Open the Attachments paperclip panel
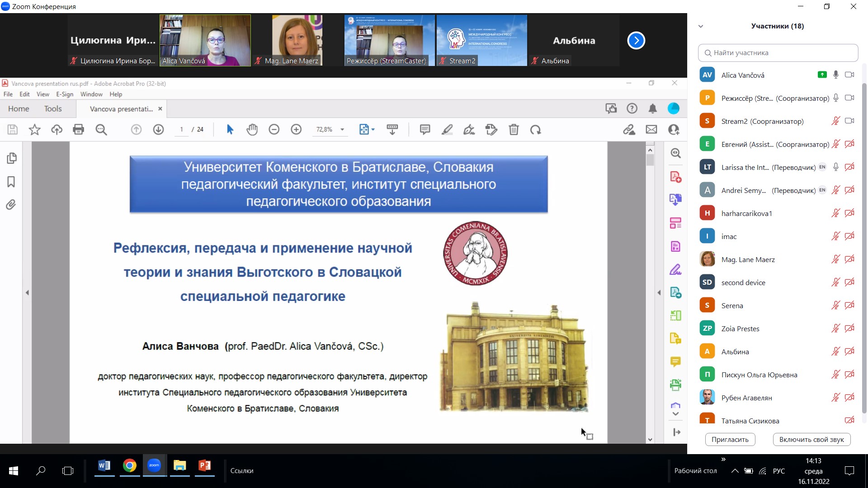This screenshot has height=488, width=868. click(11, 205)
